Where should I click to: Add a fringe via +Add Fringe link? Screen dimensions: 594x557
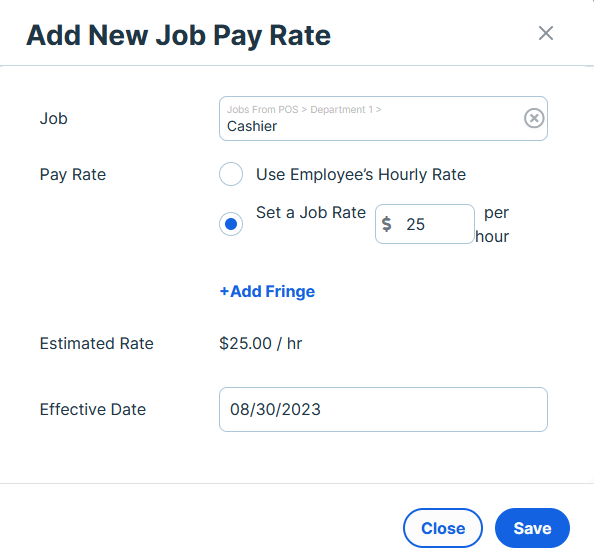[267, 291]
